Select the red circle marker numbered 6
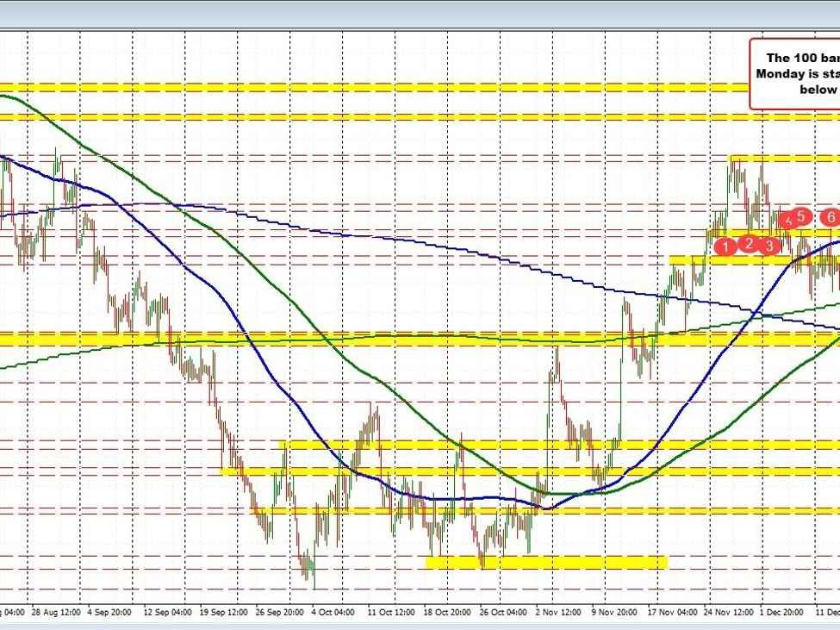 pos(831,216)
